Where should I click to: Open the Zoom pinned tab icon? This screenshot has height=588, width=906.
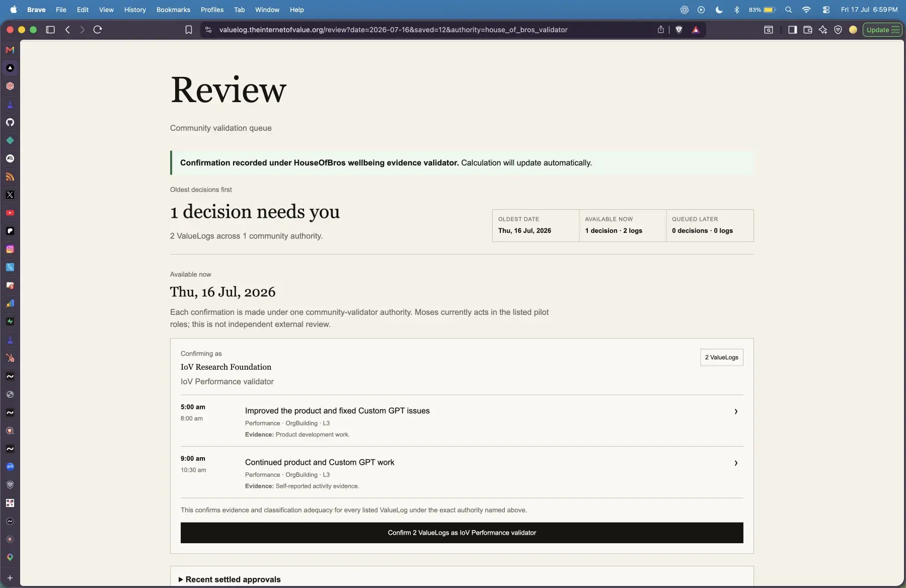click(x=10, y=466)
